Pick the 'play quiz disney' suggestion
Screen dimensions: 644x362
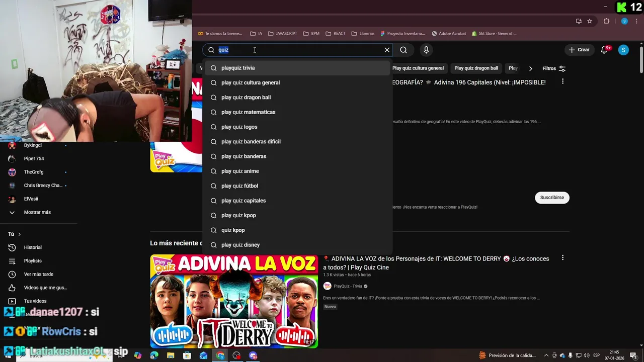pyautogui.click(x=298, y=245)
